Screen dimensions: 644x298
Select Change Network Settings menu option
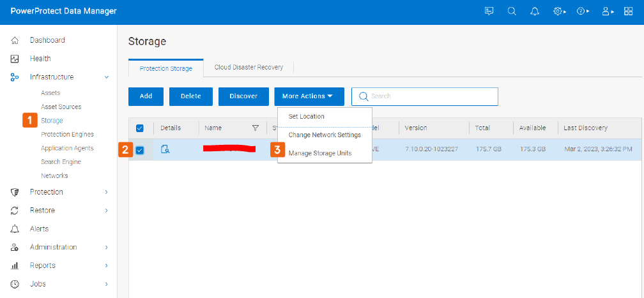(325, 135)
